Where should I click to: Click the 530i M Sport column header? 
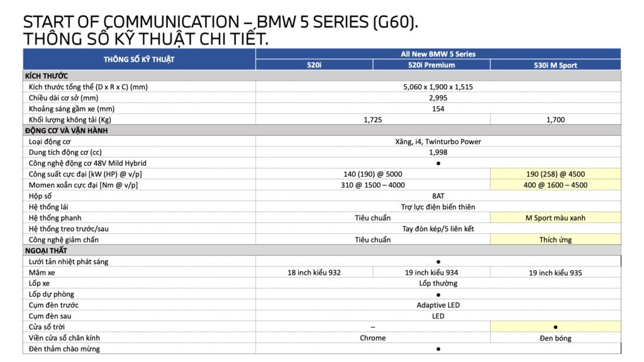[x=555, y=65]
